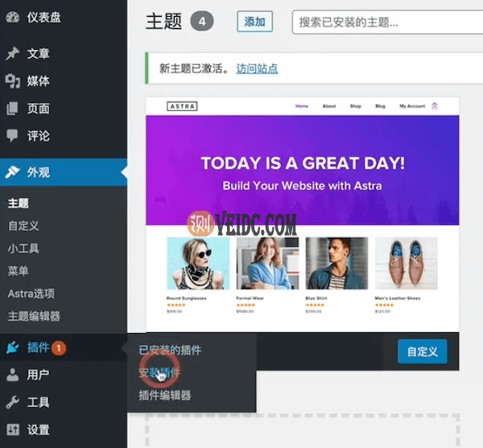Viewport: 483px width, 448px height.
Task: Click the Posts pushpin icon
Action: (x=12, y=54)
